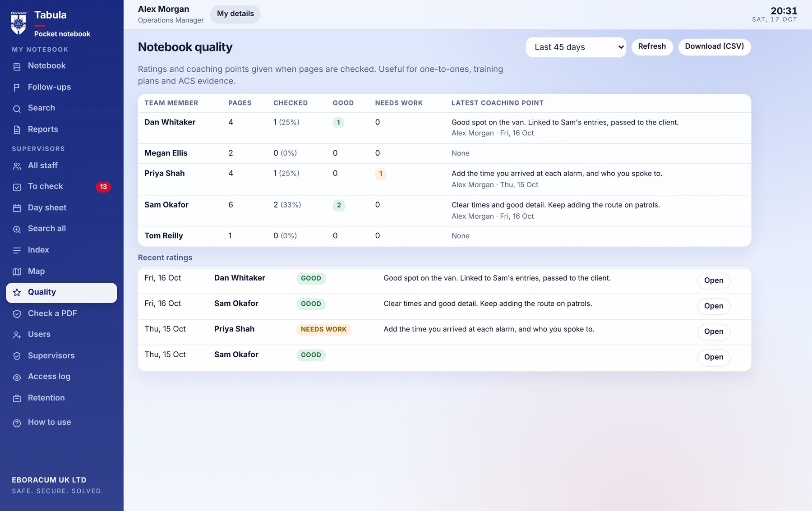Click the Supervisors shield icon

point(17,356)
